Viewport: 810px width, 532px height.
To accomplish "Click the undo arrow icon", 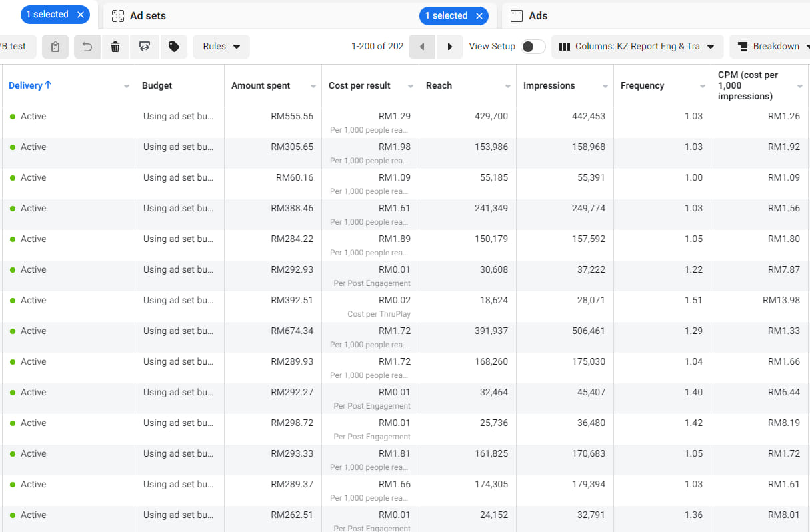I will tap(87, 47).
